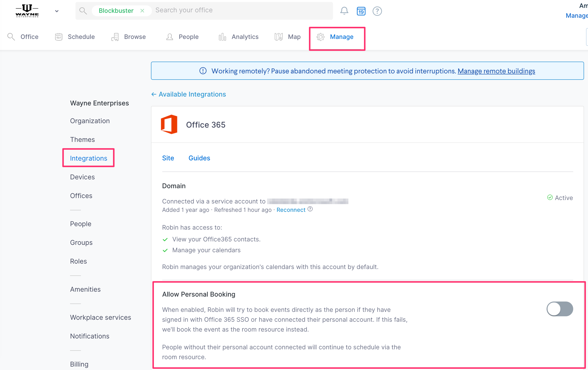Click the Allow Personal Booking heading
This screenshot has height=370, width=588.
pyautogui.click(x=199, y=294)
